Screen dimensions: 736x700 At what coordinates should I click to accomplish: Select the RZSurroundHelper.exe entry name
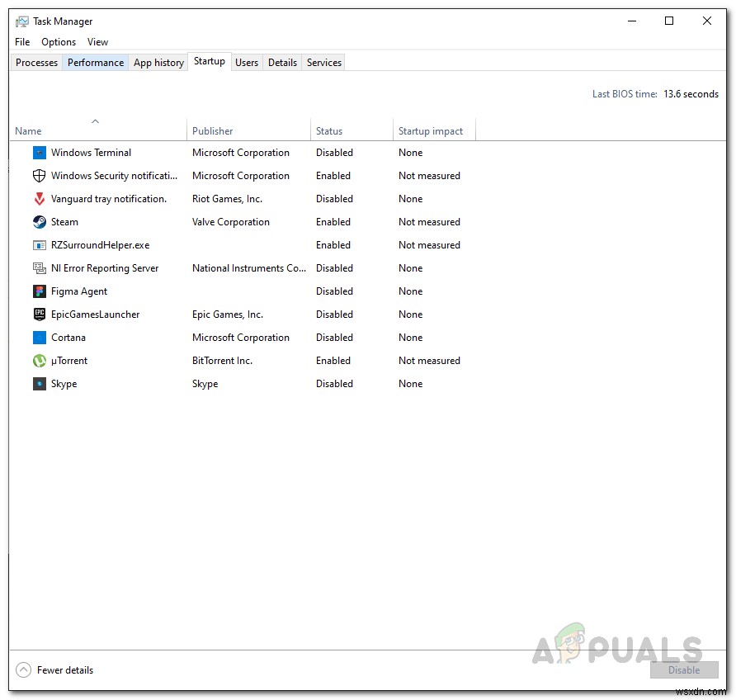pos(101,245)
